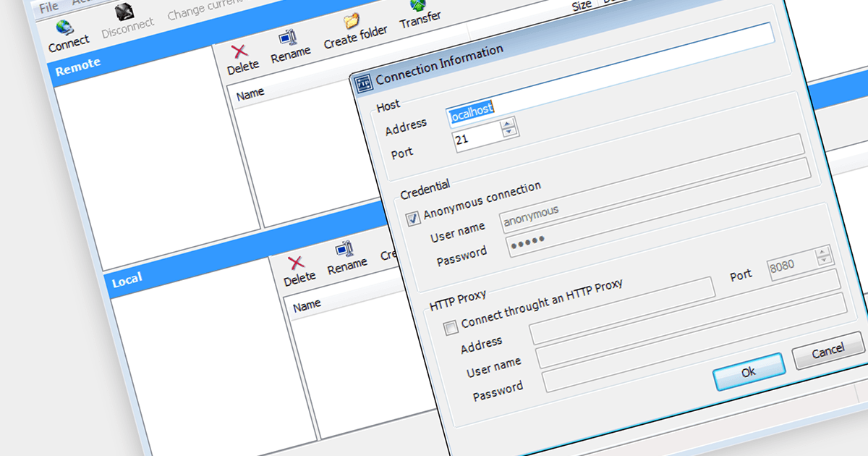The width and height of the screenshot is (868, 456).
Task: Hit the Rename icon in the Local panel
Action: click(x=344, y=250)
